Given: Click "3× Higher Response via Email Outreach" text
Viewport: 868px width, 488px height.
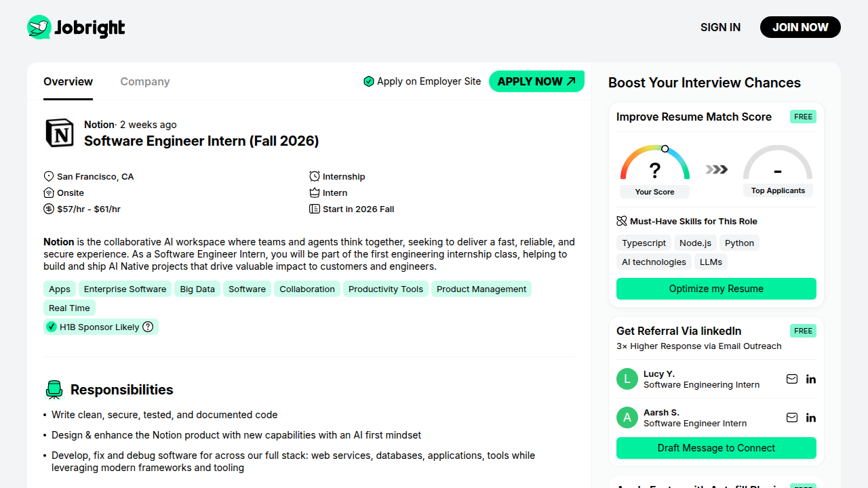Looking at the screenshot, I should (699, 346).
